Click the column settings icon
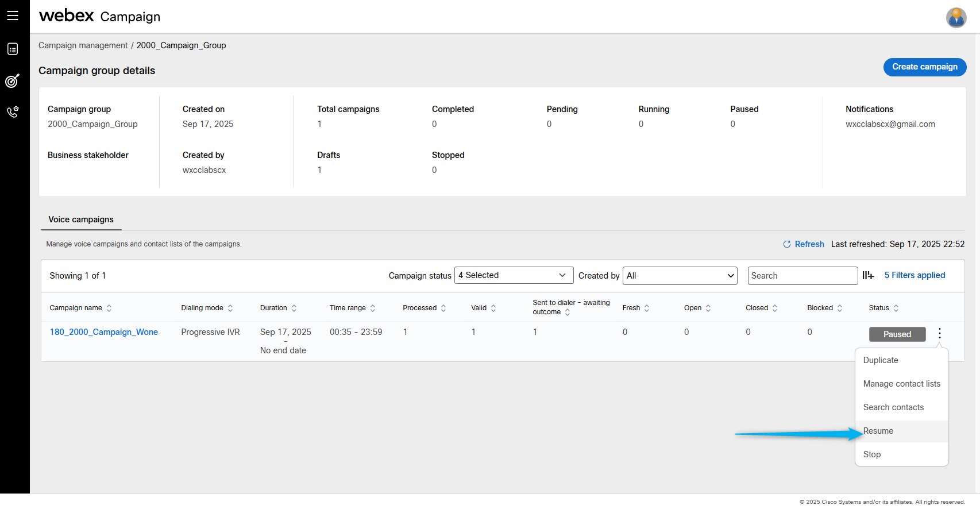The height and width of the screenshot is (509, 980). [868, 276]
